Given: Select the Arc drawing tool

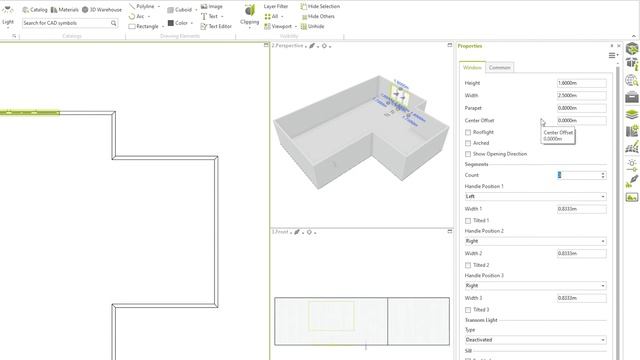Looking at the screenshot, I should tap(140, 16).
